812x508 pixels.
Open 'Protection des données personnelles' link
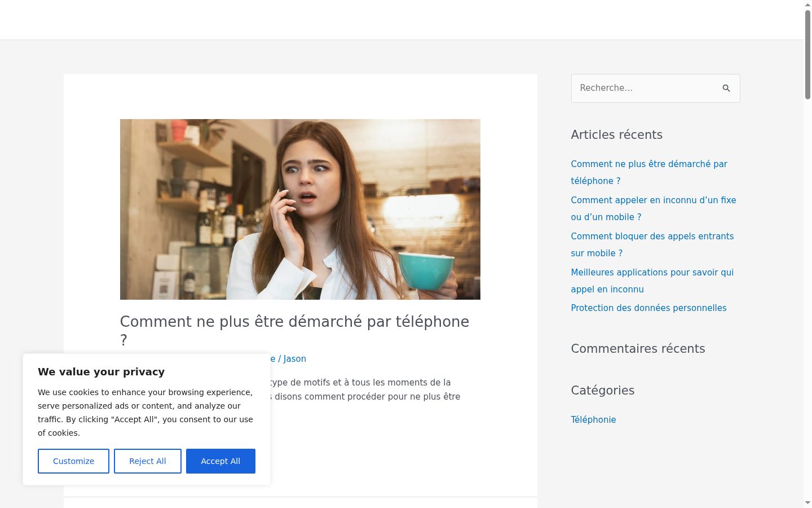648,308
